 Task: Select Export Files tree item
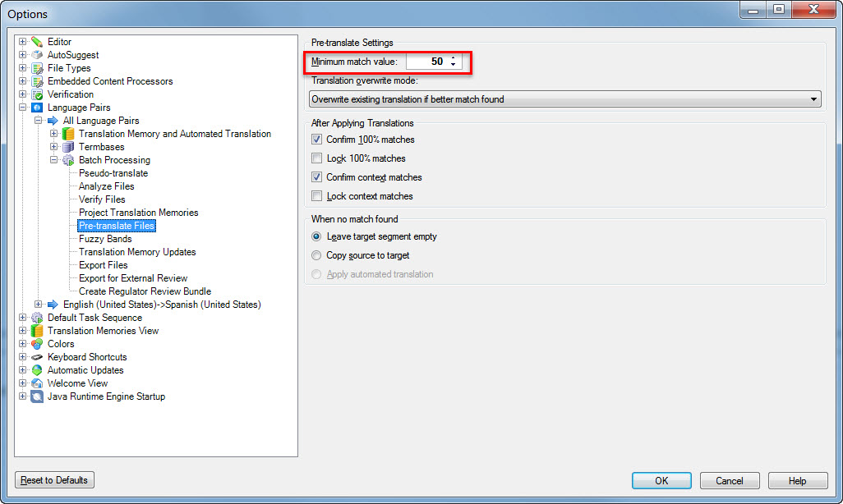pyautogui.click(x=104, y=265)
